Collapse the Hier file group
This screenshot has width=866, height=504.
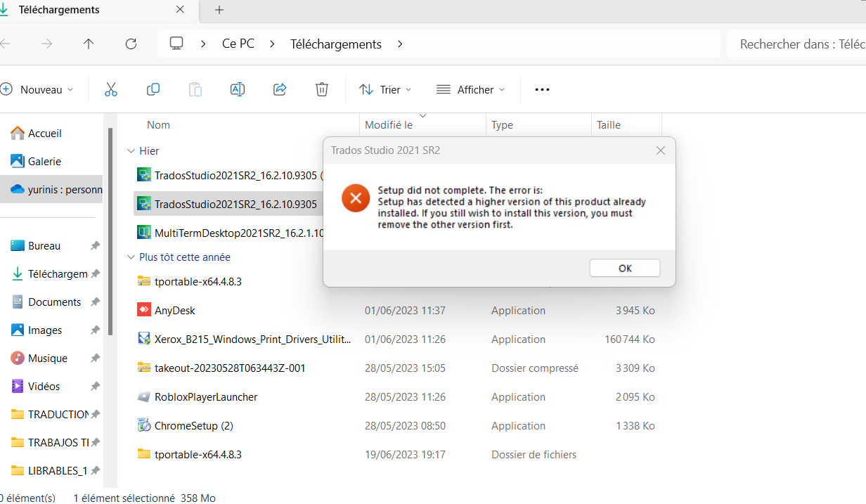[x=131, y=151]
